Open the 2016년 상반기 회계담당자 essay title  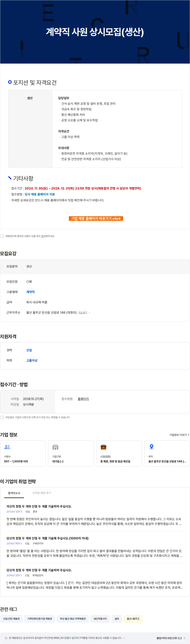(39, 570)
